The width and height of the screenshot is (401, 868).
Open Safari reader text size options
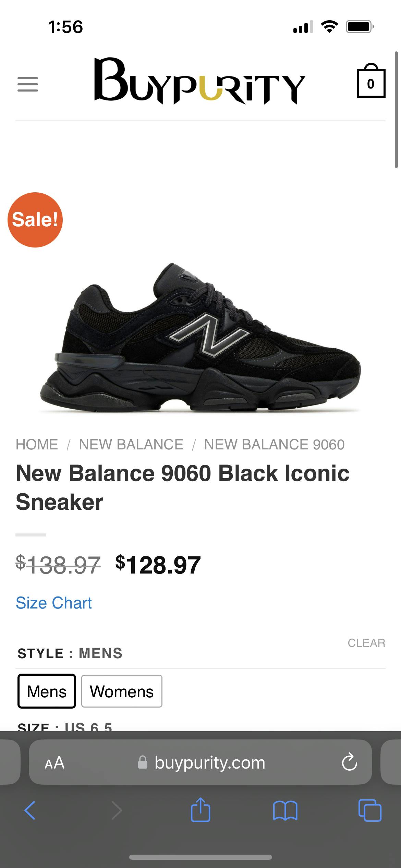54,763
